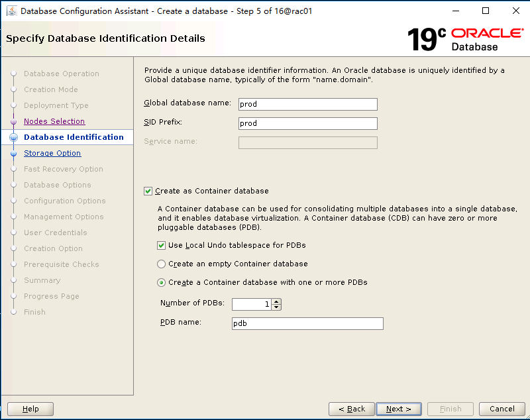Click the Nodes Selection step bullet icon
The height and width of the screenshot is (420, 530).
click(13, 121)
